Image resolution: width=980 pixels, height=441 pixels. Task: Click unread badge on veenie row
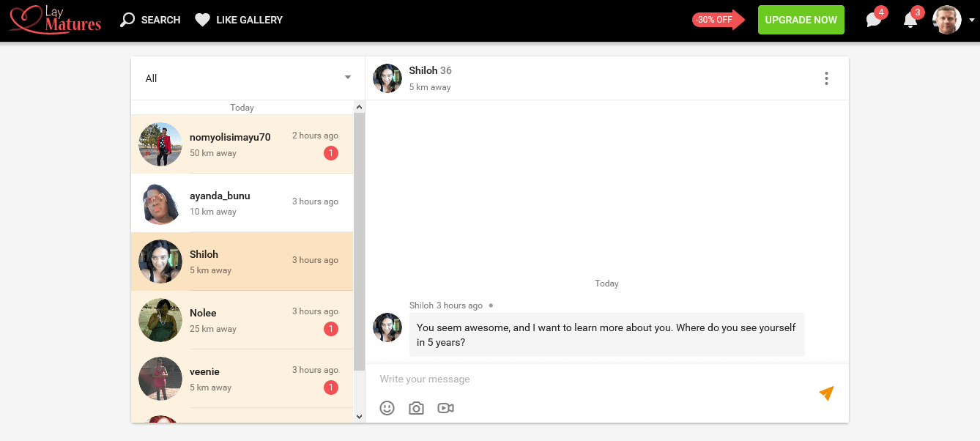click(331, 388)
